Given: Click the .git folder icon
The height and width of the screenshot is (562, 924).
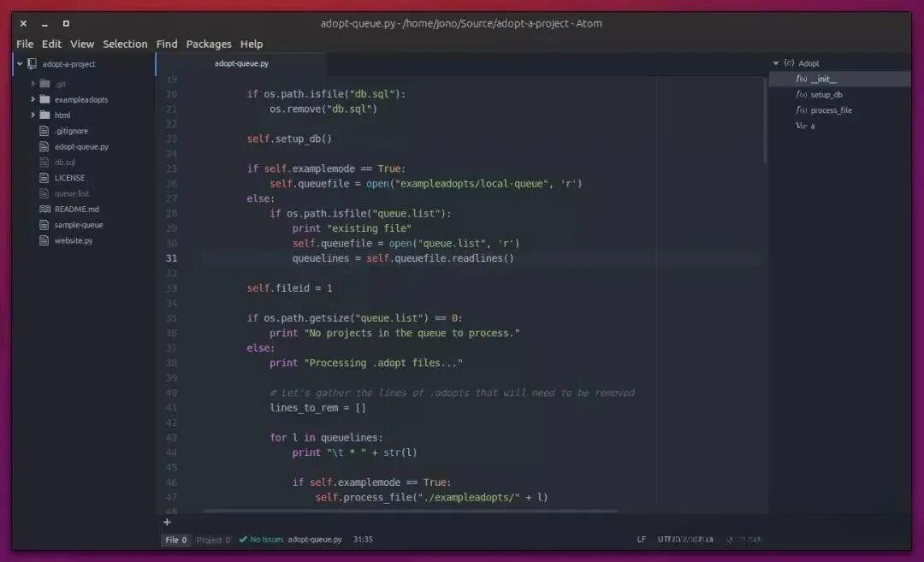Looking at the screenshot, I should pyautogui.click(x=44, y=84).
